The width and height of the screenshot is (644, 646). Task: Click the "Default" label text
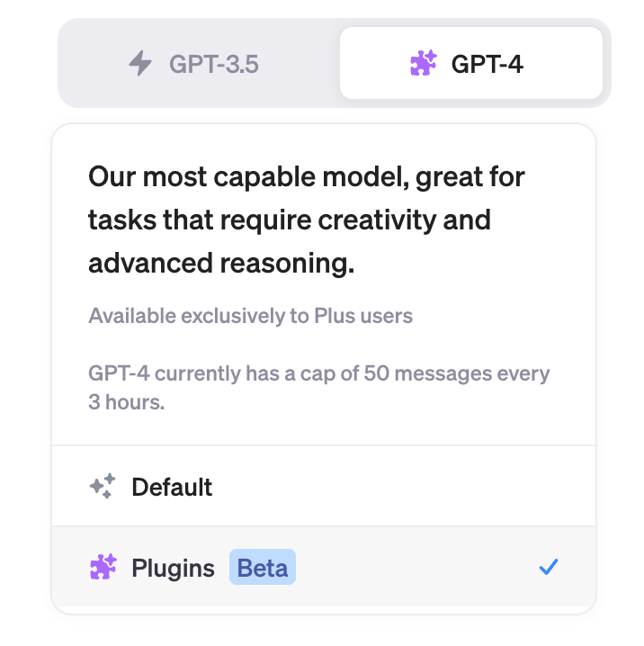point(172,487)
